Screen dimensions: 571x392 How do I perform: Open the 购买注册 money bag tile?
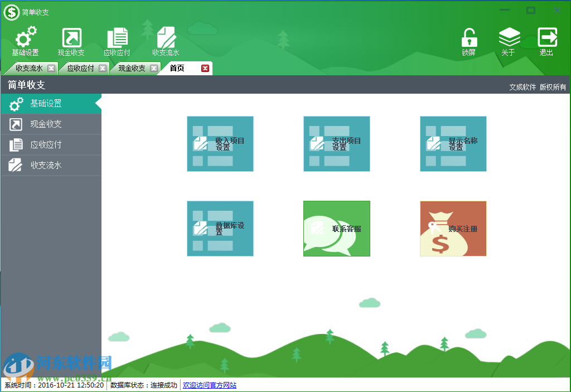[x=453, y=229]
